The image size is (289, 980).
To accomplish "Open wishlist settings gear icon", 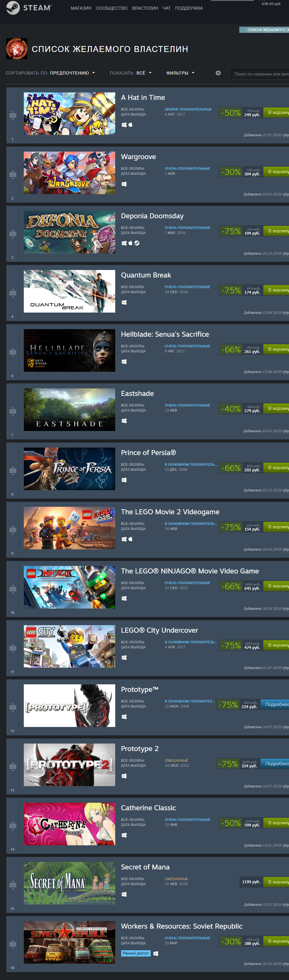I will (218, 73).
